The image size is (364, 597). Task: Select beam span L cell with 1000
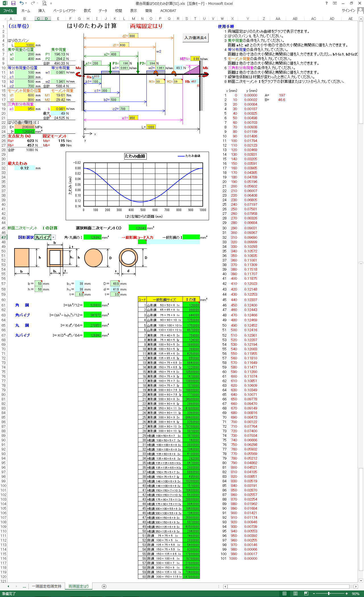pos(24,45)
